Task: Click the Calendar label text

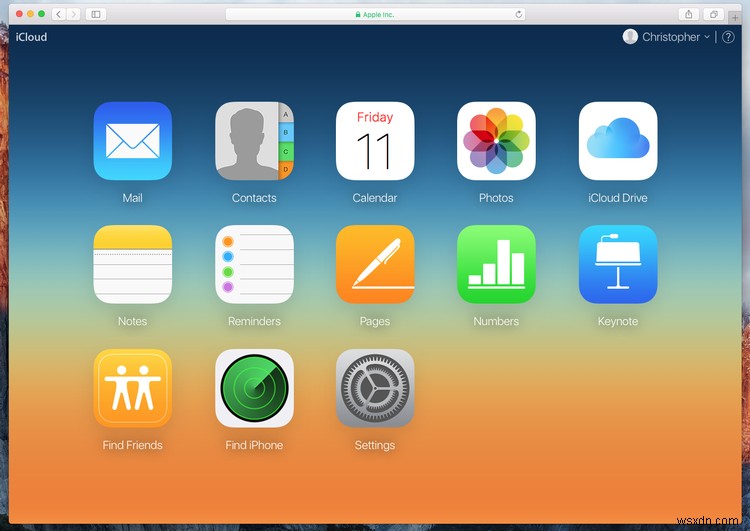Action: pyautogui.click(x=375, y=198)
